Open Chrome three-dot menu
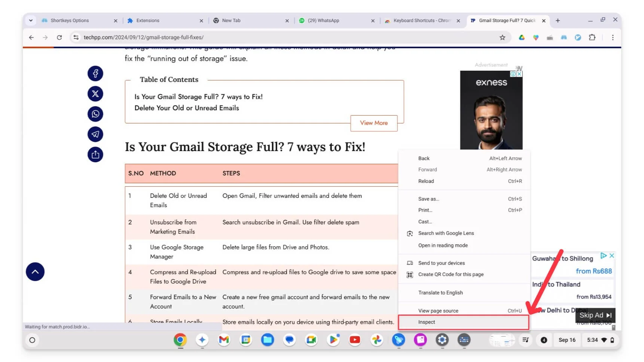This screenshot has width=644, height=362. (x=613, y=37)
